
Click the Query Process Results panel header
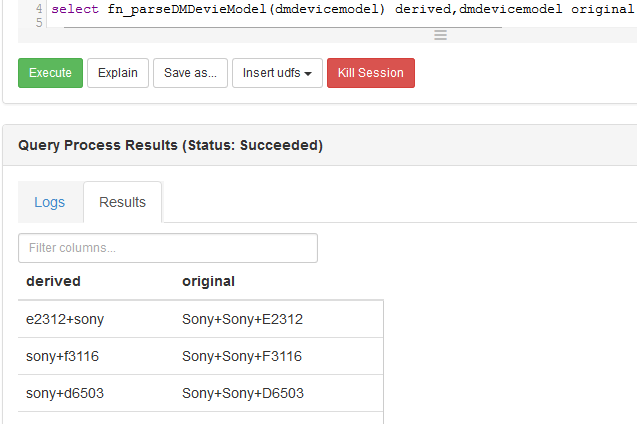170,145
